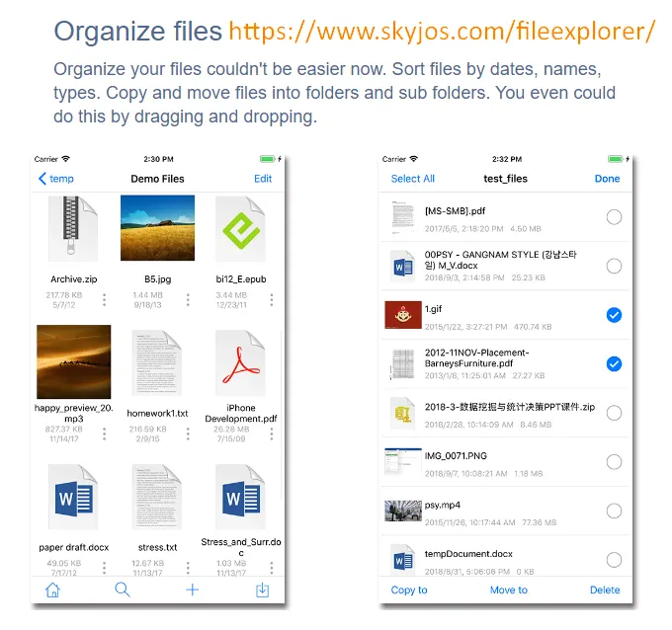Tap the psy.mp4 file name
The image size is (672, 630).
(443, 505)
